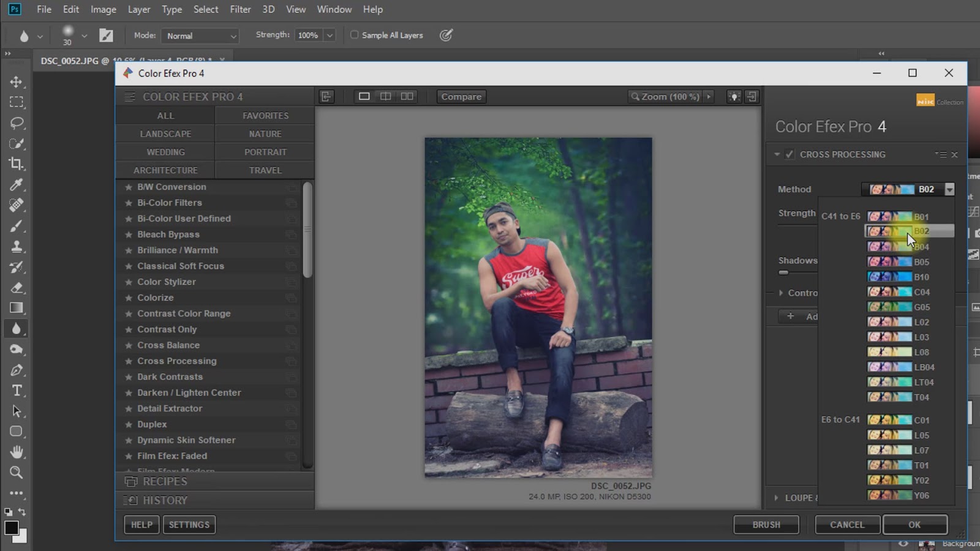Select the Zoom tool in toolbar
980x551 pixels.
(x=17, y=473)
